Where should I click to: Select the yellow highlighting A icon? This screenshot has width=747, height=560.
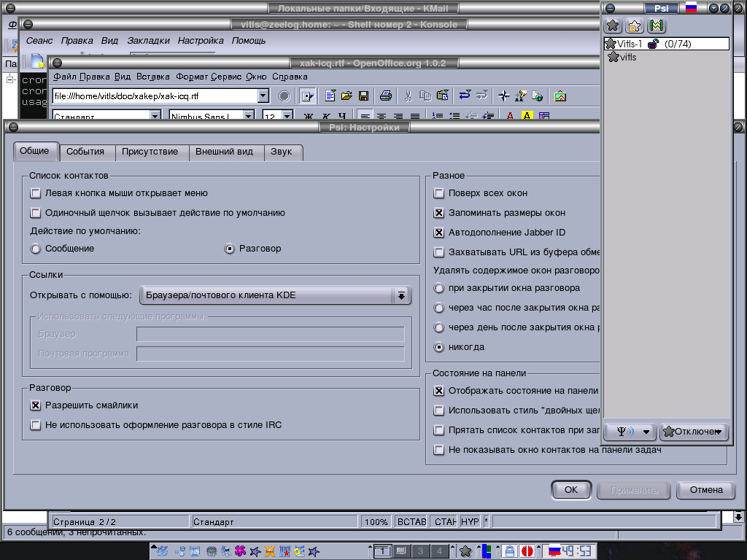[x=527, y=115]
